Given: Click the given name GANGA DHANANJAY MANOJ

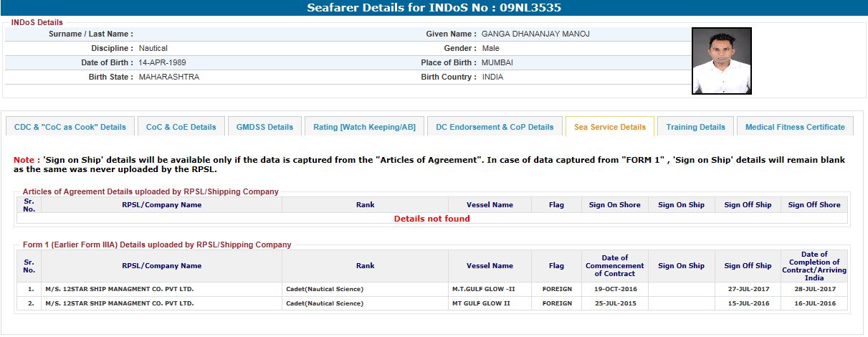Looking at the screenshot, I should click(x=535, y=34).
